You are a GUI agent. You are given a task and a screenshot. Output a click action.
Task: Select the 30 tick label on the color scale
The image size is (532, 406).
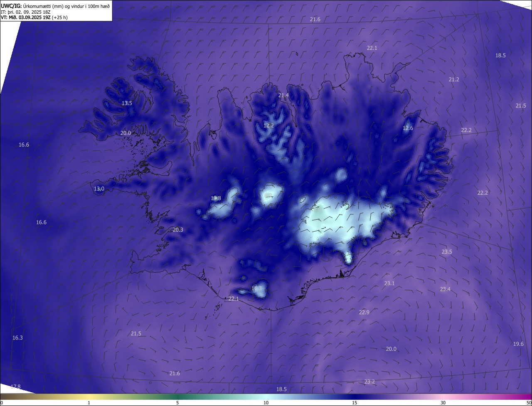[443, 403]
